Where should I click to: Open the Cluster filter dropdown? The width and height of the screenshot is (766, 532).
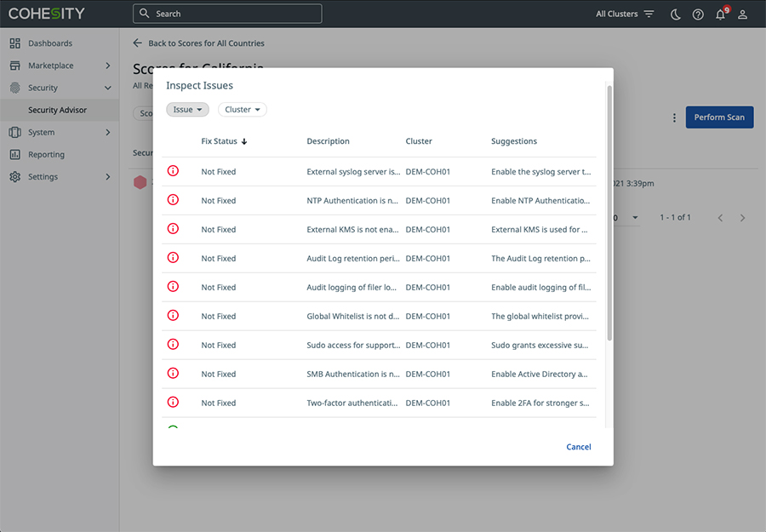coord(243,110)
